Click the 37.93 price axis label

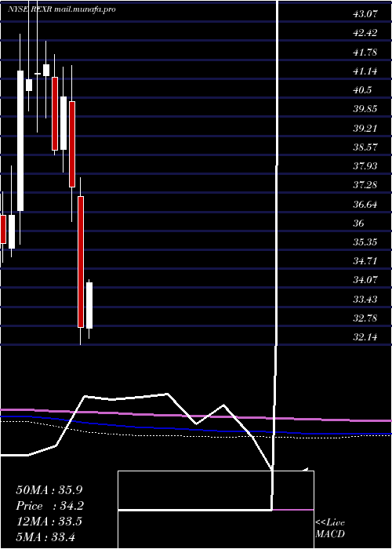365,166
